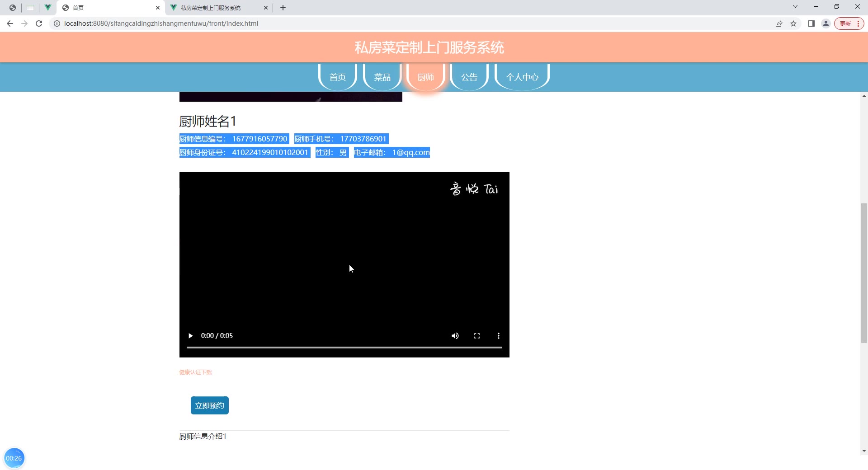Enter video fullscreen mode
The width and height of the screenshot is (868, 470).
477,336
